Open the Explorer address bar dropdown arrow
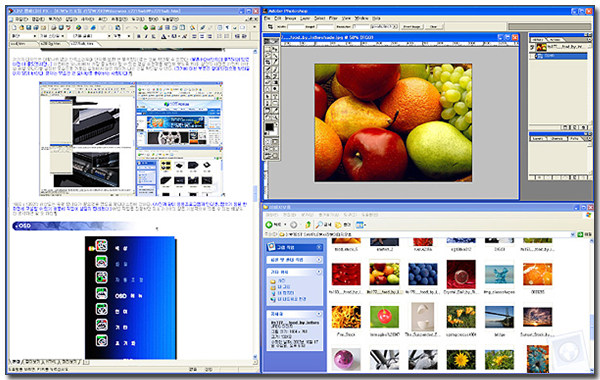600x380 pixels. pyautogui.click(x=573, y=234)
